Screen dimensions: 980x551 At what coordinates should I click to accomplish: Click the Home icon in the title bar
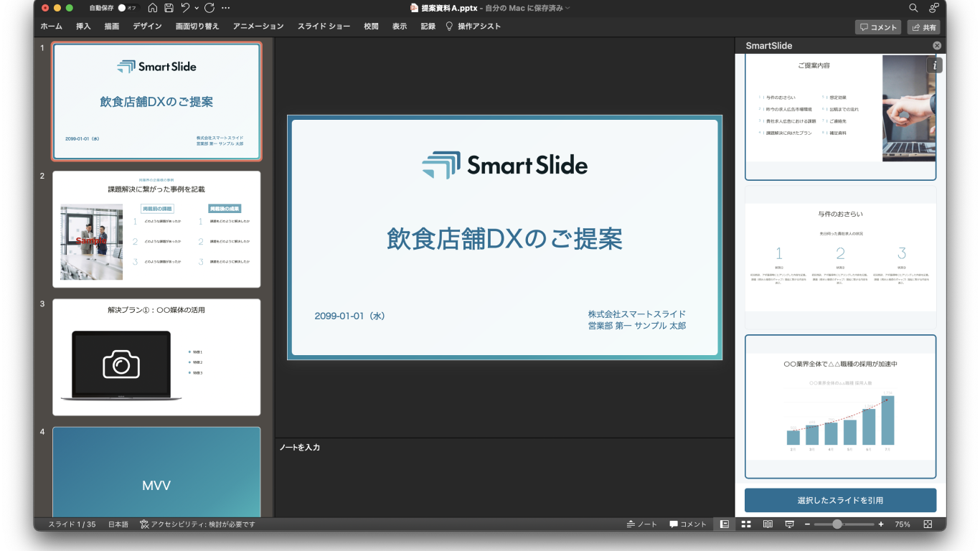(152, 8)
